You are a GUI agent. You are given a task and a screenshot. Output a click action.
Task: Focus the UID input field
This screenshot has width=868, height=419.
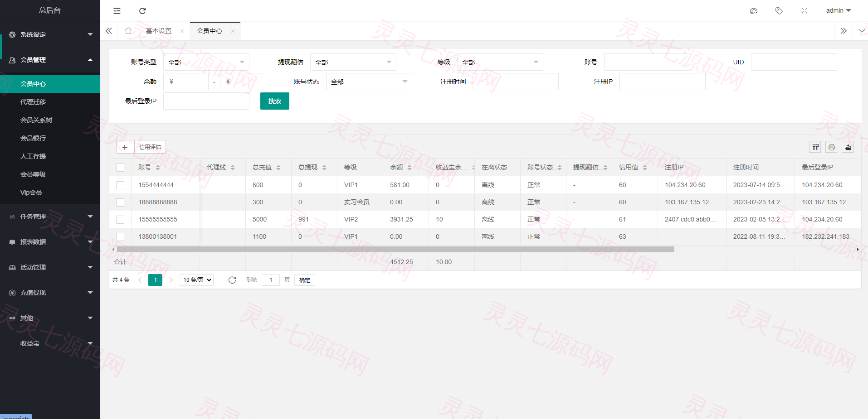click(794, 62)
